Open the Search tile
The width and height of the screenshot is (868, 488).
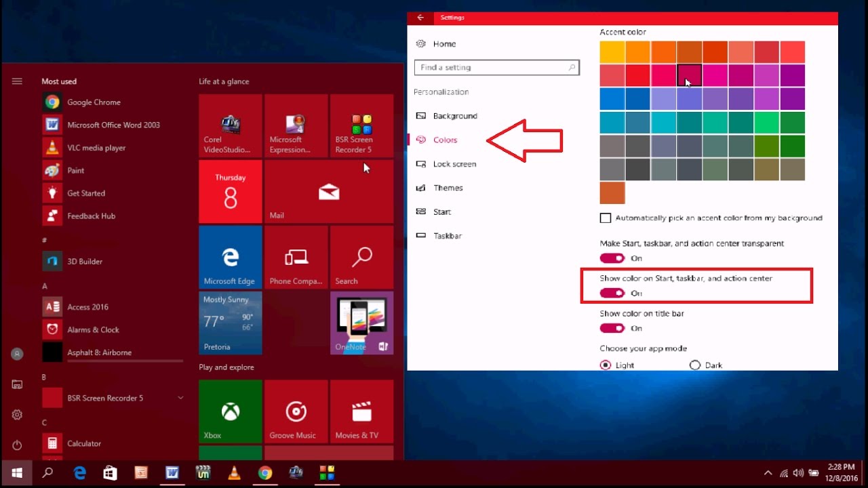coord(361,258)
